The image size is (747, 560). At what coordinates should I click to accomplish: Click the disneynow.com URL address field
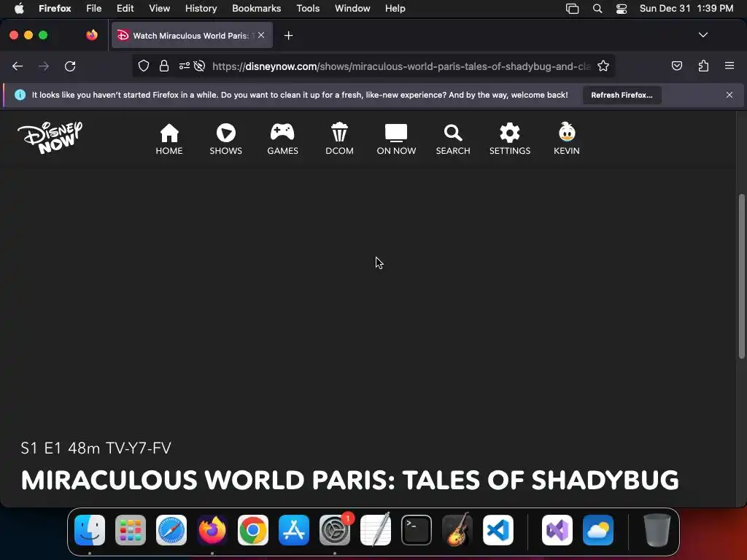point(400,66)
